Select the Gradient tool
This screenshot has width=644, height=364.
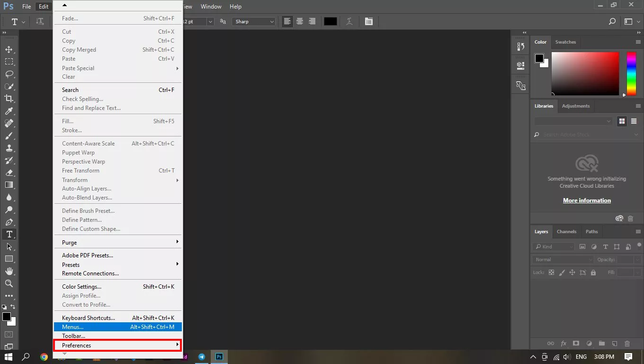point(9,185)
